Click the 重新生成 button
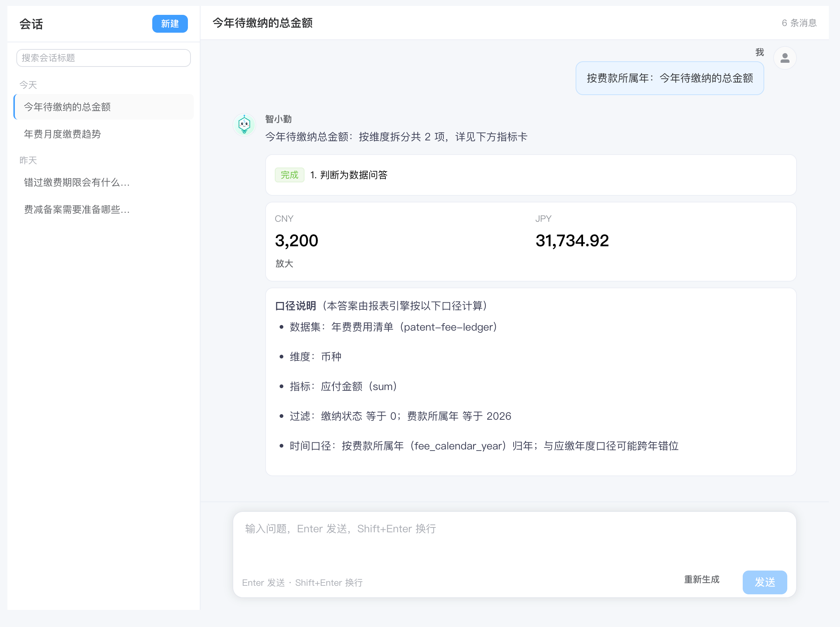The width and height of the screenshot is (840, 627). (x=701, y=579)
